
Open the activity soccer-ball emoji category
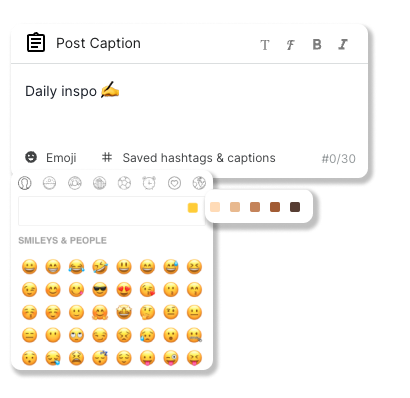click(x=124, y=183)
